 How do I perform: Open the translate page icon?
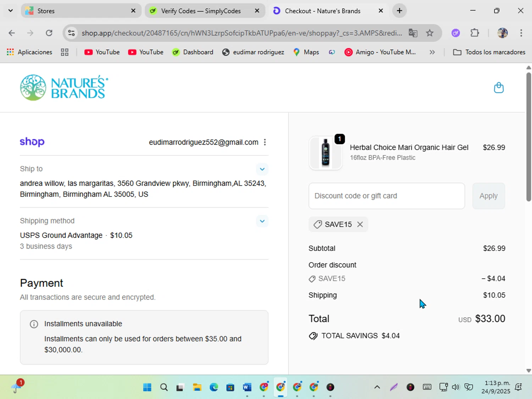(x=413, y=33)
